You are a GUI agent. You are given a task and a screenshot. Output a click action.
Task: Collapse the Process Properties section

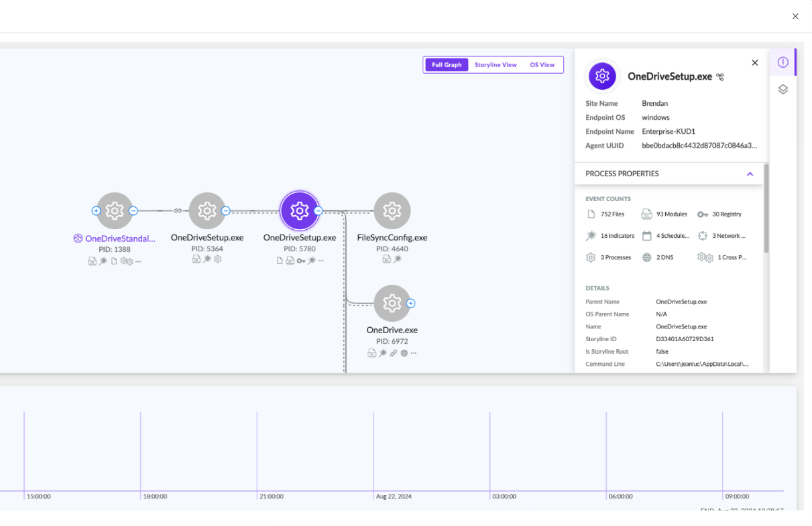pos(750,174)
